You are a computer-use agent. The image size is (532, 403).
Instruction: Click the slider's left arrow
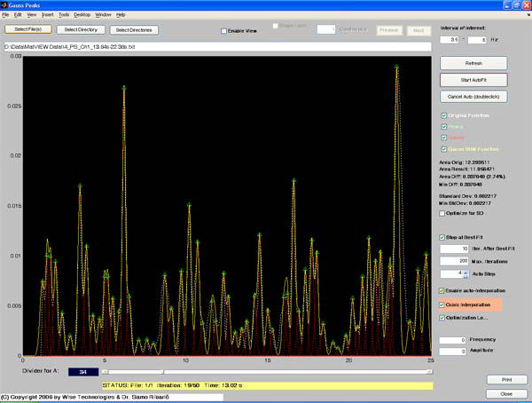106,372
